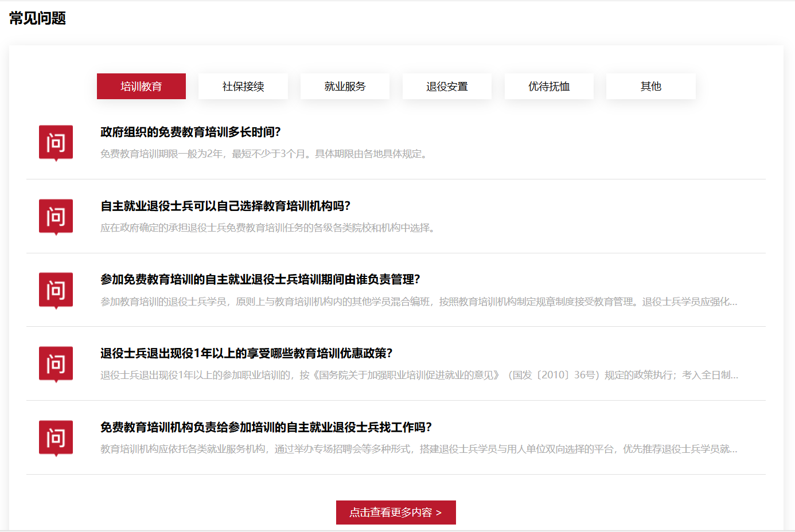Open the 其他 questions category
This screenshot has height=532, width=795.
[x=651, y=86]
